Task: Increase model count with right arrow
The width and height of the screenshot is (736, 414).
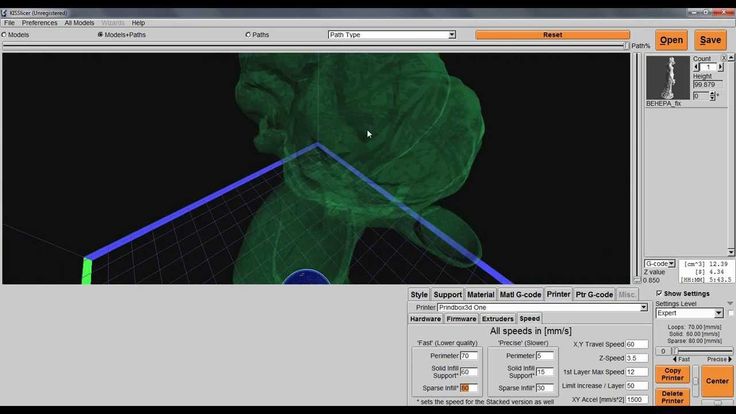Action: pos(721,68)
